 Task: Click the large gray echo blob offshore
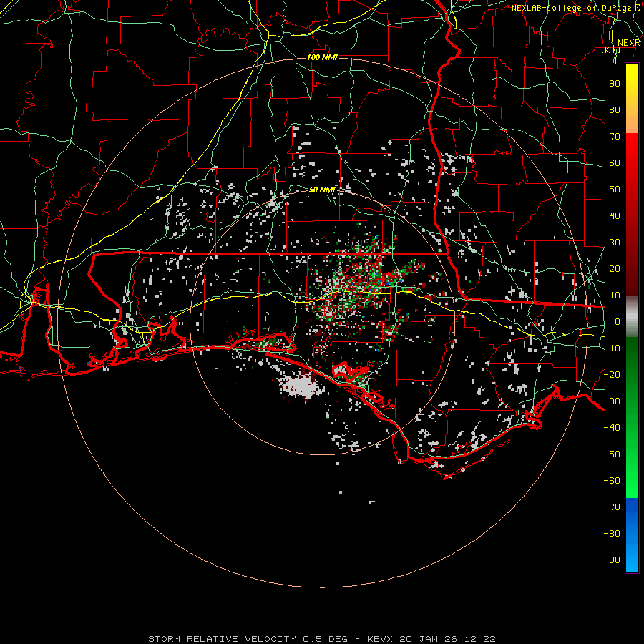[x=301, y=387]
